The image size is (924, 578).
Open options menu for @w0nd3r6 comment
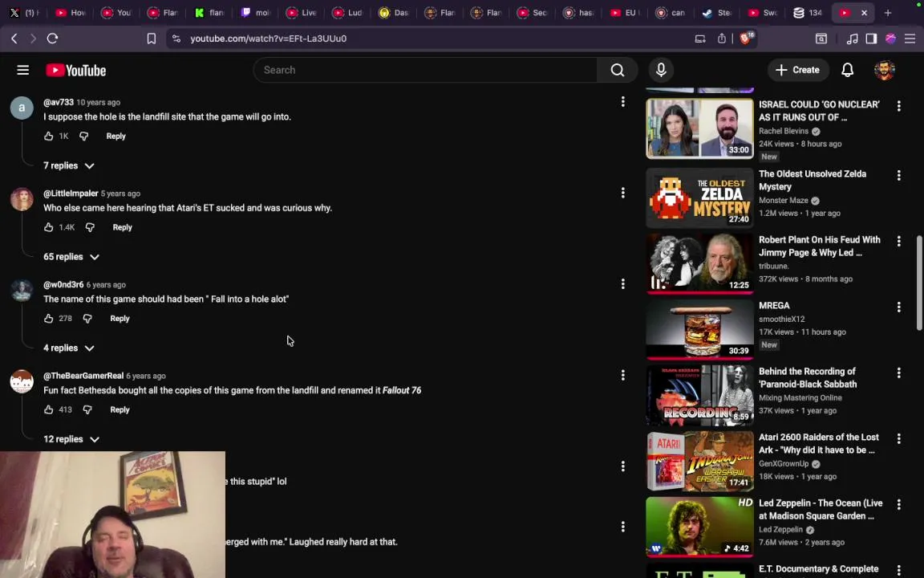coord(623,284)
